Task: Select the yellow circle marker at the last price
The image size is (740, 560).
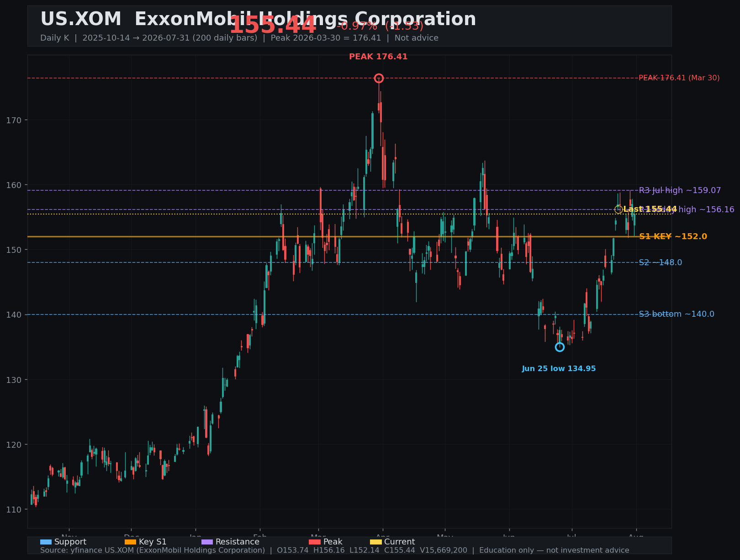Action: point(618,209)
